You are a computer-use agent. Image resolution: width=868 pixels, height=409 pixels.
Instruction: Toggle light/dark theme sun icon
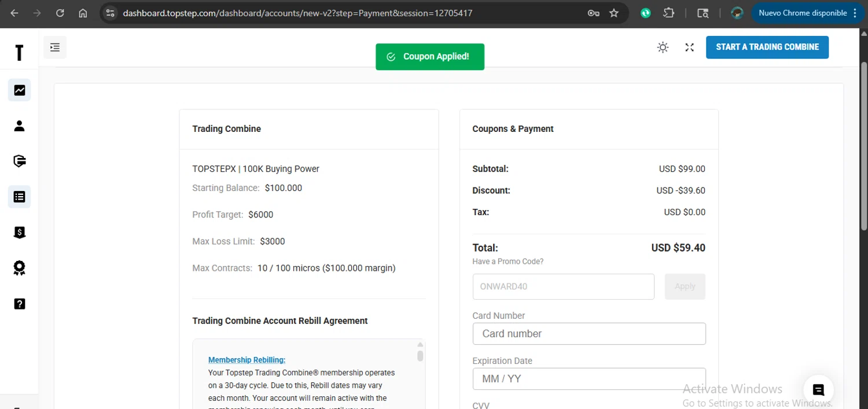click(663, 47)
